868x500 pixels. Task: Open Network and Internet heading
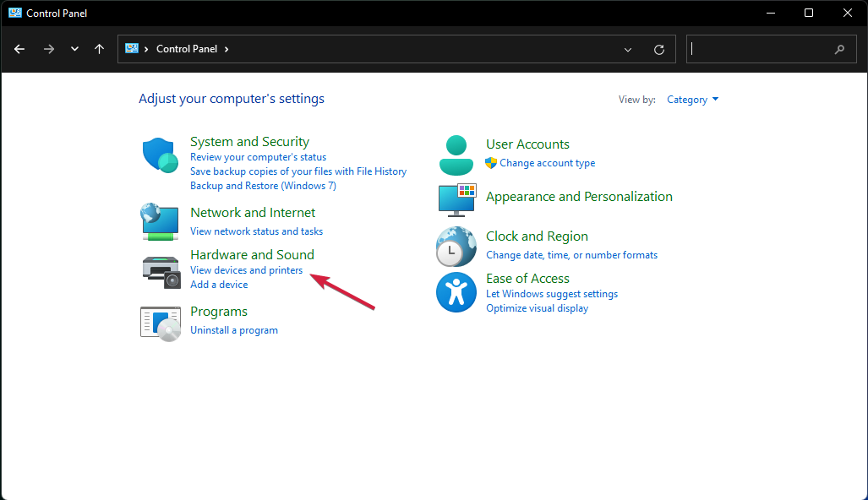click(253, 212)
